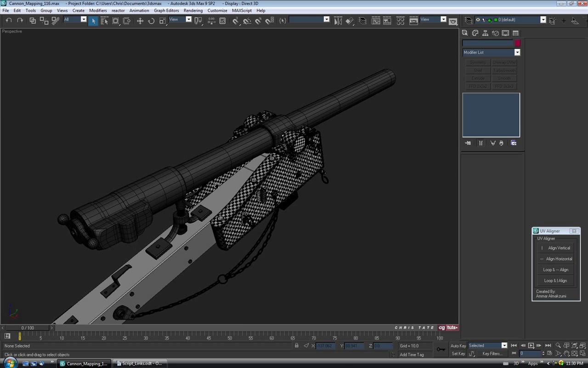Click the Play Animation button
The height and width of the screenshot is (368, 588).
click(531, 345)
